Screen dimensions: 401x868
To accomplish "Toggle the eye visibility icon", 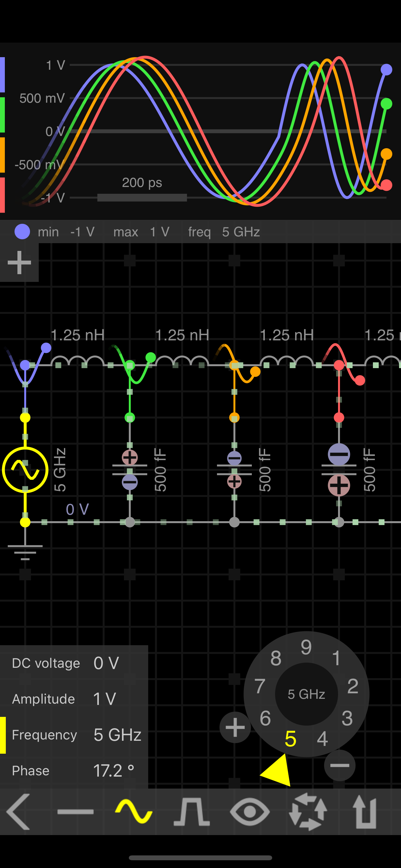I will 250,812.
